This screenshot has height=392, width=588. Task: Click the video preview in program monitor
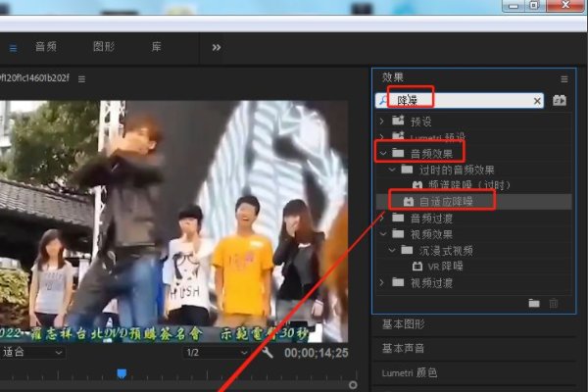(174, 221)
